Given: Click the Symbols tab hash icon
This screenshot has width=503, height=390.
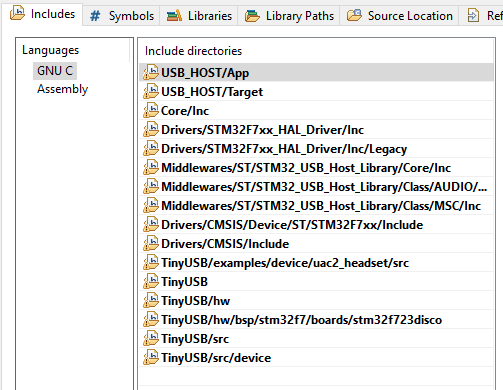Looking at the screenshot, I should [x=95, y=16].
